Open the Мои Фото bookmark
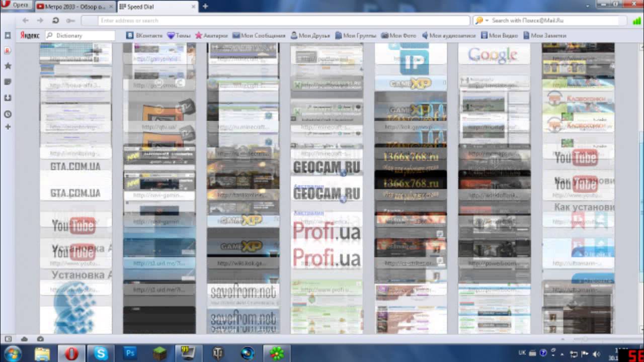The width and height of the screenshot is (644, 362). (398, 36)
